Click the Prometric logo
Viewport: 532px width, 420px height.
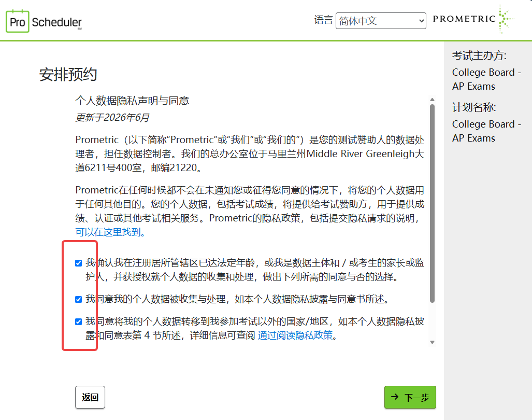tap(473, 19)
